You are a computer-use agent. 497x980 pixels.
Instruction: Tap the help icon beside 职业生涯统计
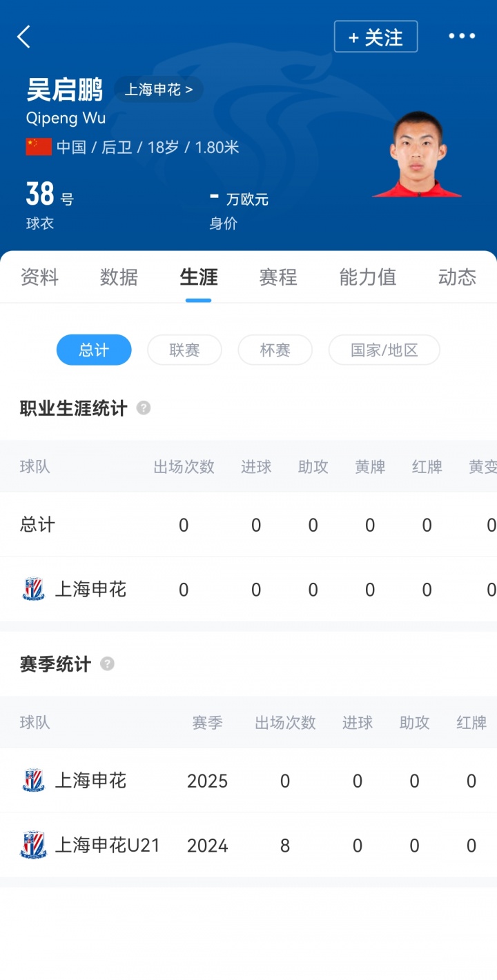tap(144, 408)
